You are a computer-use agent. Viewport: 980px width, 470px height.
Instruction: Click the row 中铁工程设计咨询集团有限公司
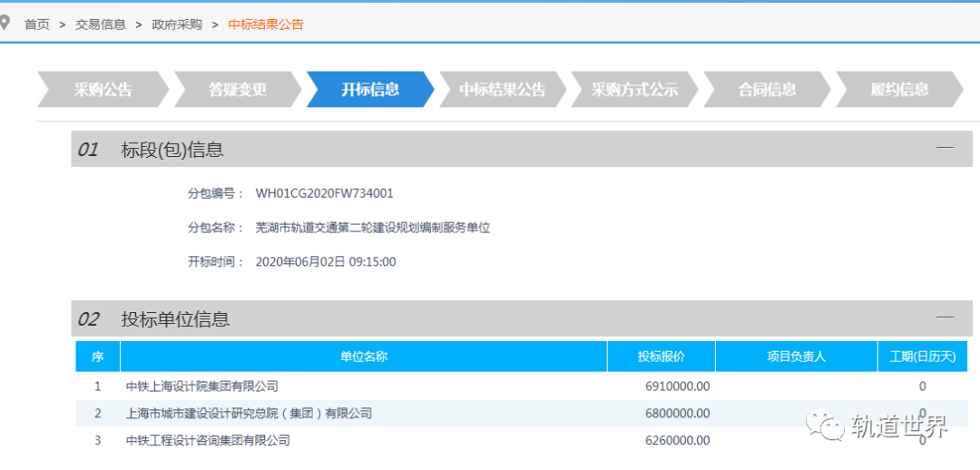coord(521,441)
